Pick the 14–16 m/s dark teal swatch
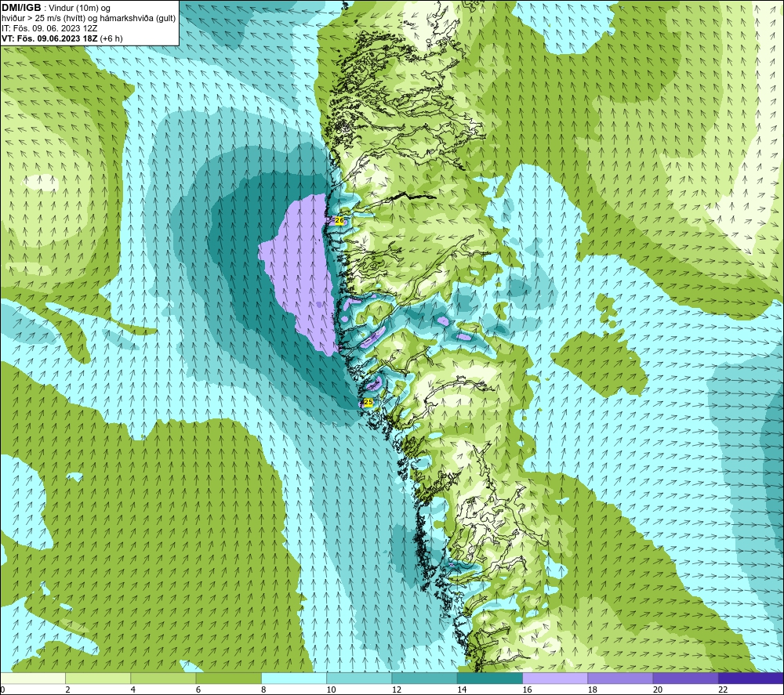Viewport: 784px width, 695px height. tap(490, 678)
